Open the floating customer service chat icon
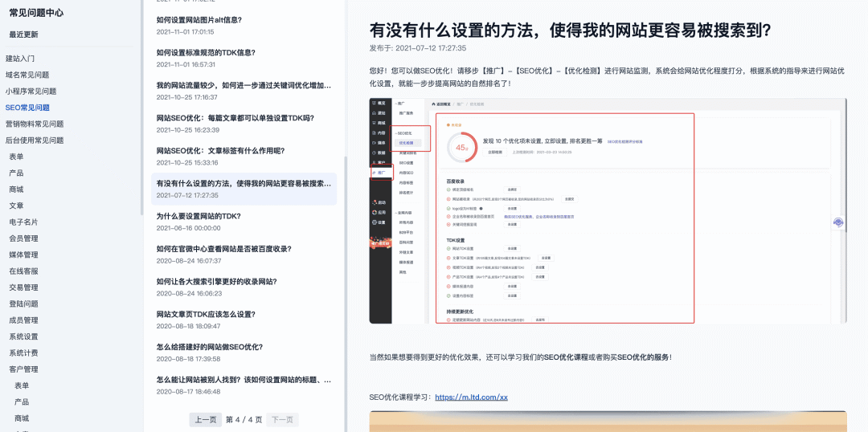Viewport: 868px width, 432px height. pyautogui.click(x=838, y=222)
